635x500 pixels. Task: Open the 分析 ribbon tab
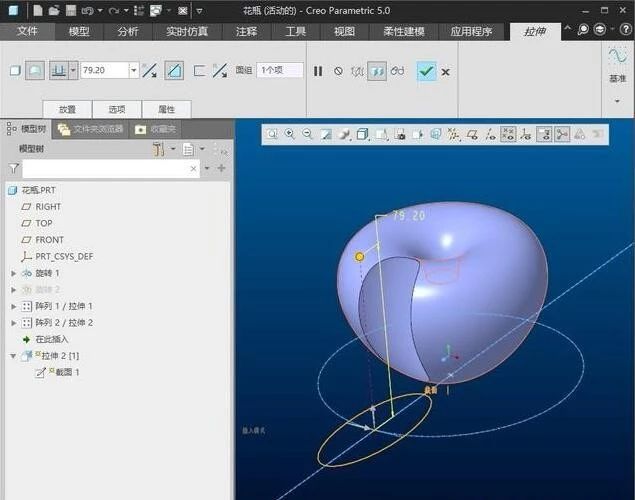tap(128, 32)
